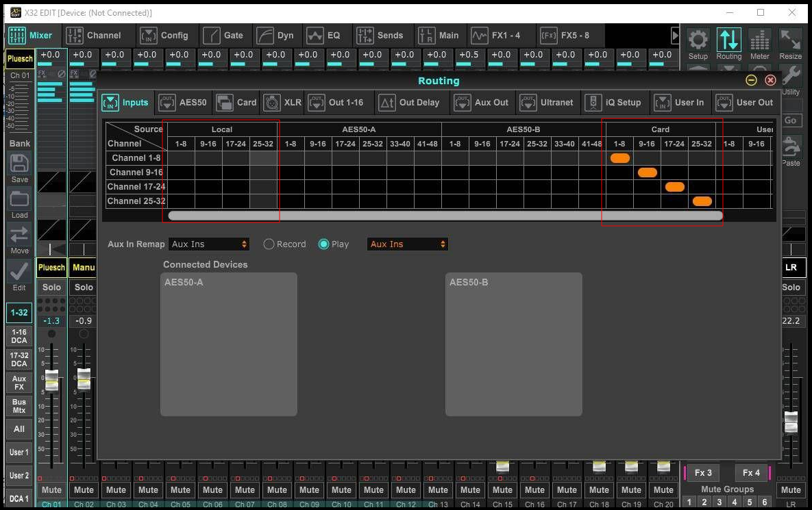Select the 17-32 DCA bank button

(x=19, y=359)
